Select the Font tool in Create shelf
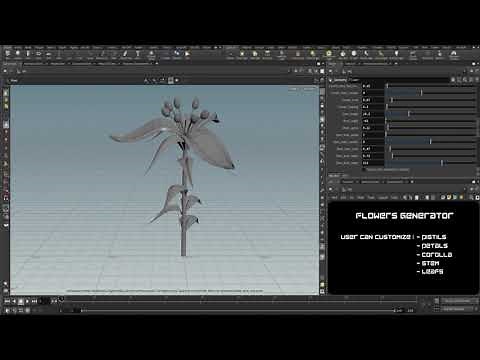 tap(137, 54)
